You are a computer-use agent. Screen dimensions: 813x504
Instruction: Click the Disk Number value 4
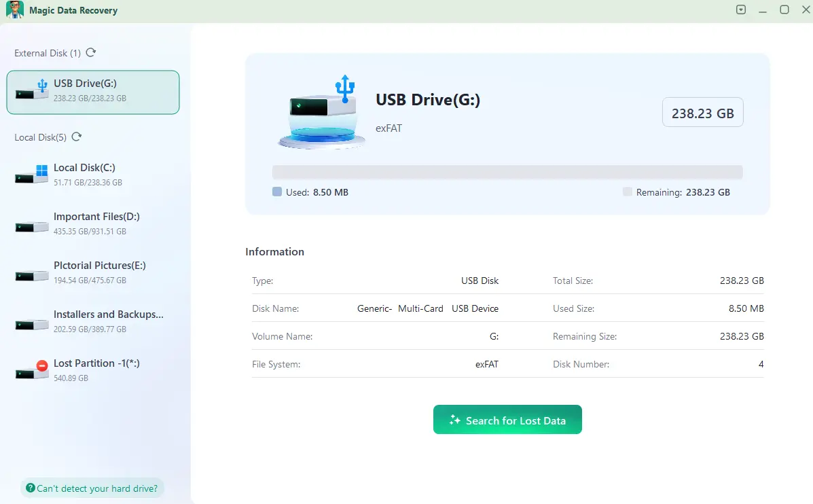(x=761, y=365)
